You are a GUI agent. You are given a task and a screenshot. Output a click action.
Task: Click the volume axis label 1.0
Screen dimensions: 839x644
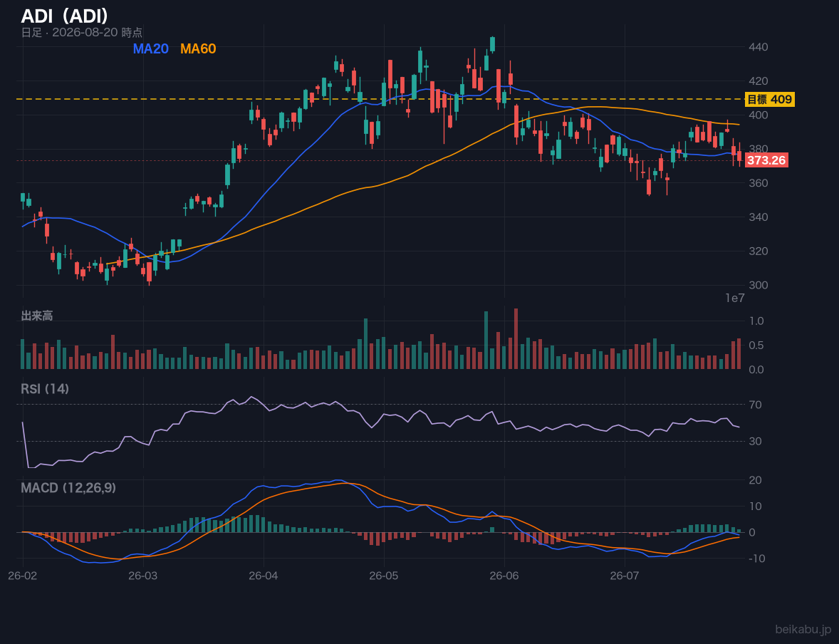click(756, 321)
